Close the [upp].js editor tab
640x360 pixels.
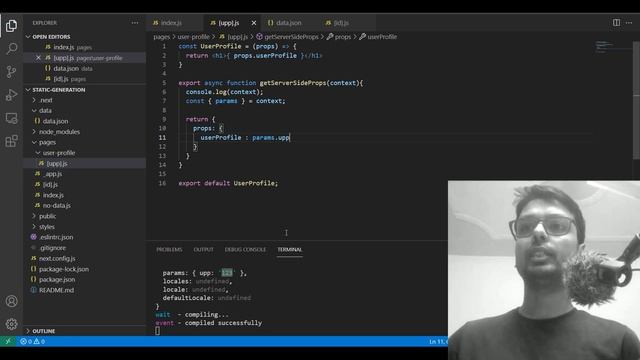coord(254,23)
